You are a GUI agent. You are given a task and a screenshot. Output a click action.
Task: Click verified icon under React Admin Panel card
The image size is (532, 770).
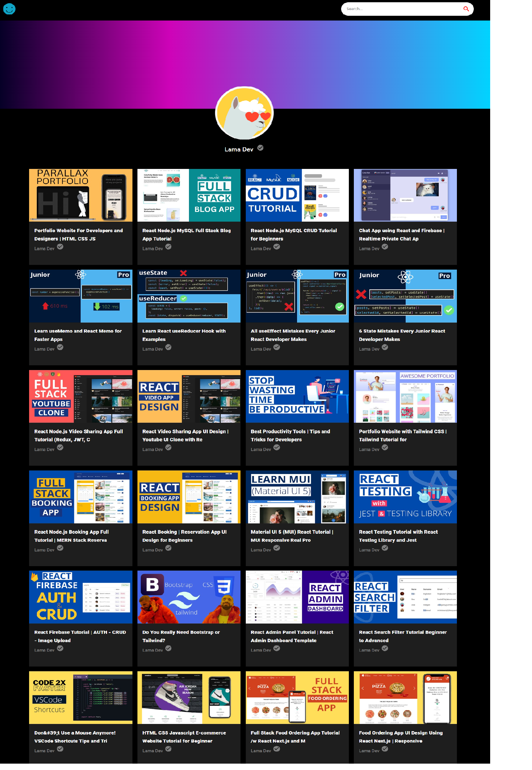click(x=277, y=648)
